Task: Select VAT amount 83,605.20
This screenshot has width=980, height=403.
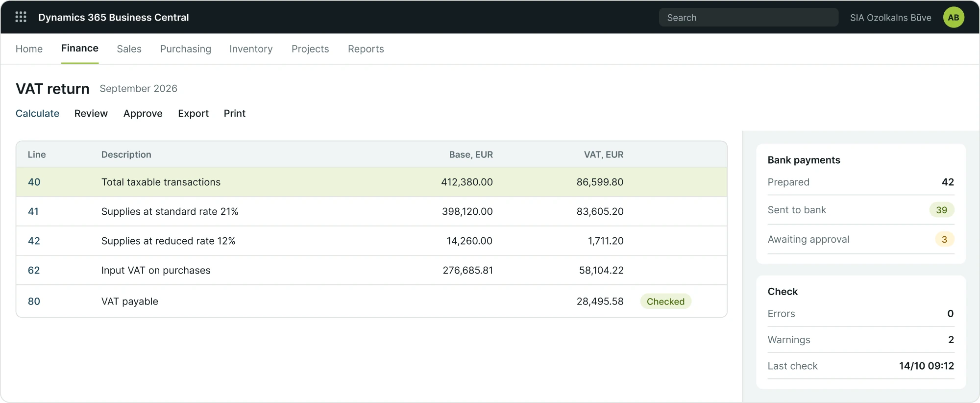Action: [600, 211]
